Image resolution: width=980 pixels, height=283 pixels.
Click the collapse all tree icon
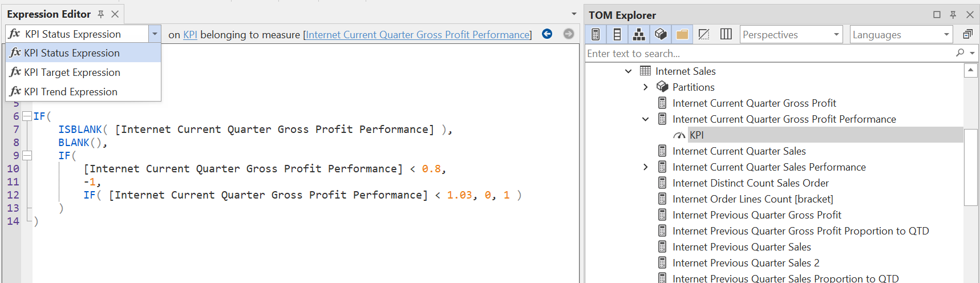[967, 35]
